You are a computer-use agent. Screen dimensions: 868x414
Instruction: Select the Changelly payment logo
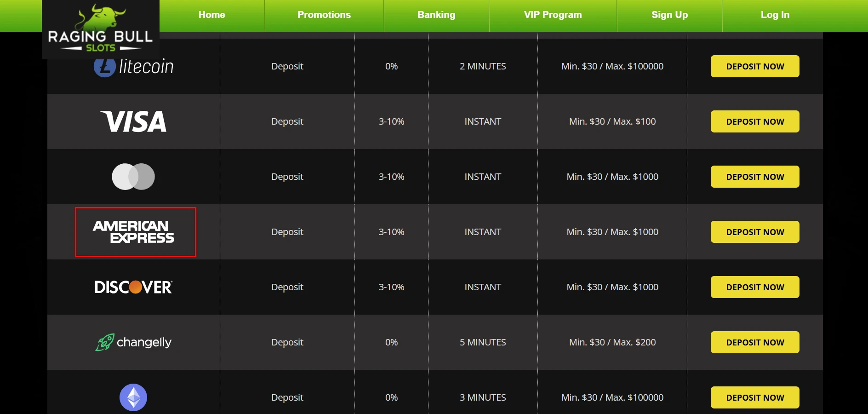coord(133,342)
